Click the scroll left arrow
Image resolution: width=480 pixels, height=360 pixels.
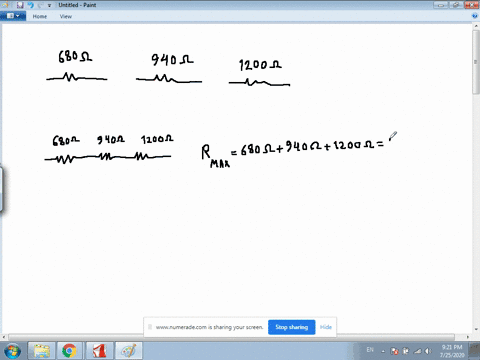click(x=4, y=337)
